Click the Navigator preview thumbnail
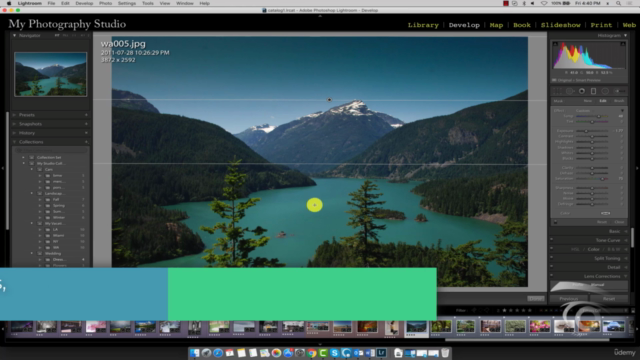Image resolution: width=640 pixels, height=360 pixels. pos(51,74)
